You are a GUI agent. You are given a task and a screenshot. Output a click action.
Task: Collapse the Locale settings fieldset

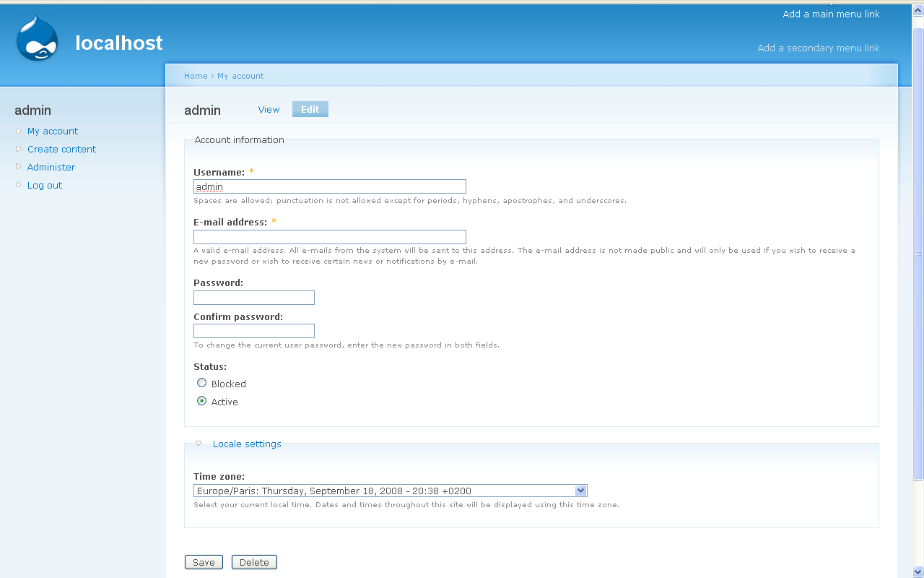(247, 444)
